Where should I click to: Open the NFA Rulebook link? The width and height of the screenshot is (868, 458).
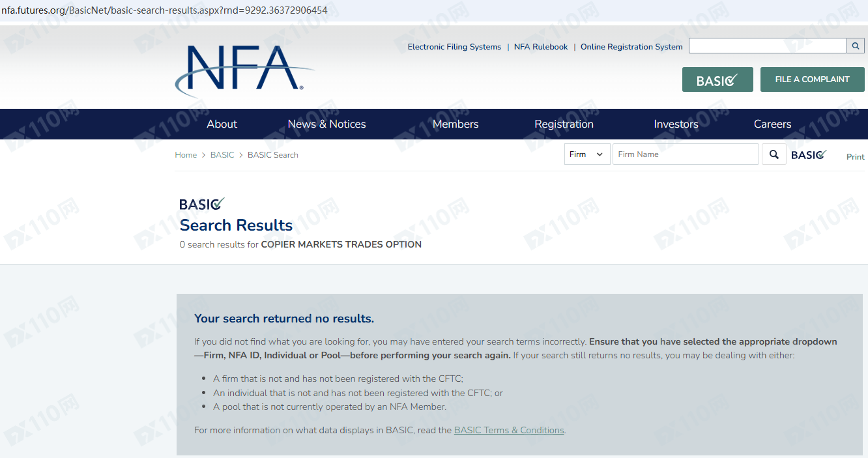541,47
